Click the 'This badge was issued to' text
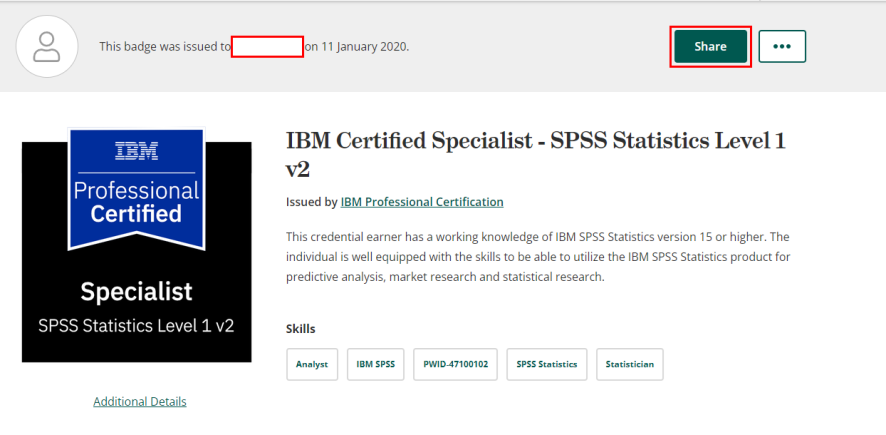886x435 pixels. click(x=165, y=47)
